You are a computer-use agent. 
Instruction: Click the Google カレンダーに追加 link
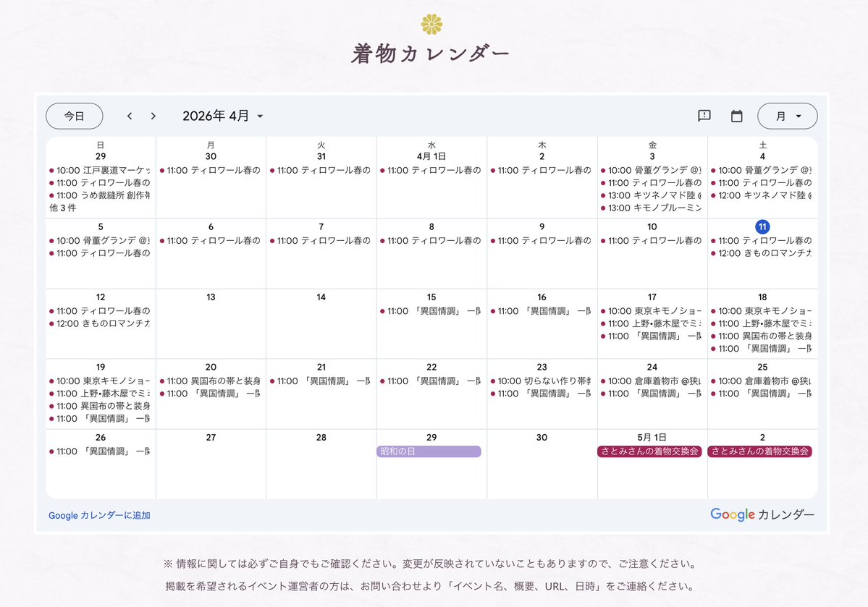(99, 515)
